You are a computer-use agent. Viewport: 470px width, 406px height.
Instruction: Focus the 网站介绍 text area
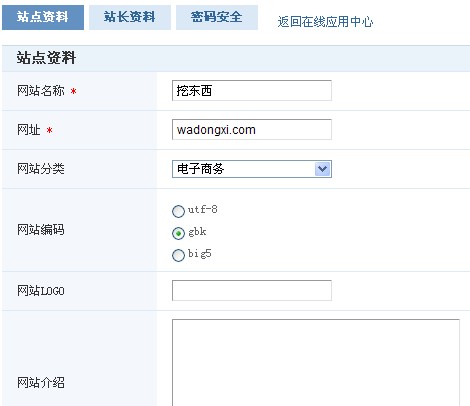tap(316, 363)
